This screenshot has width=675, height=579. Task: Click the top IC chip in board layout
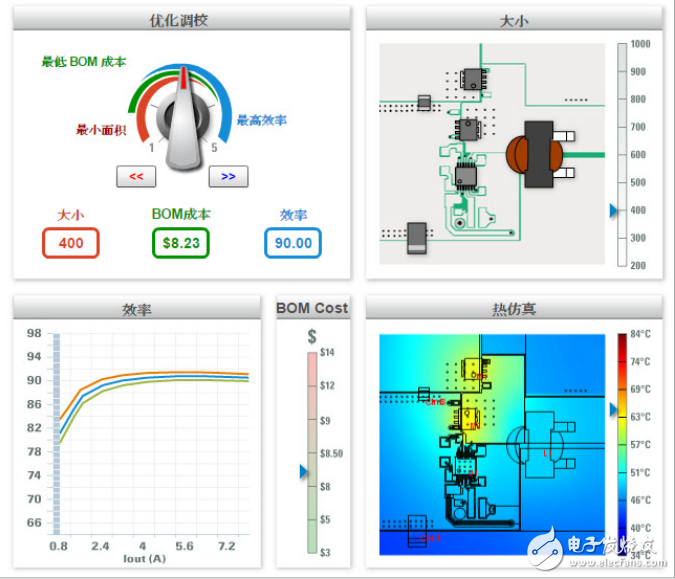point(470,80)
